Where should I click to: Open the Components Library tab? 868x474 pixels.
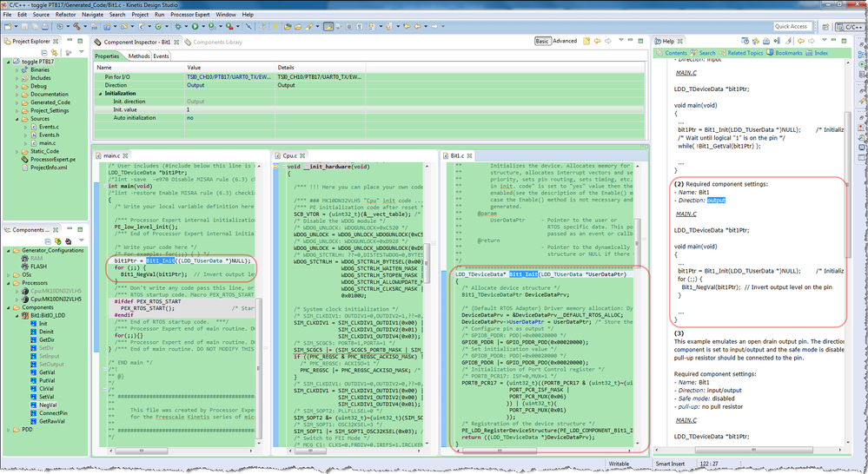[x=217, y=42]
